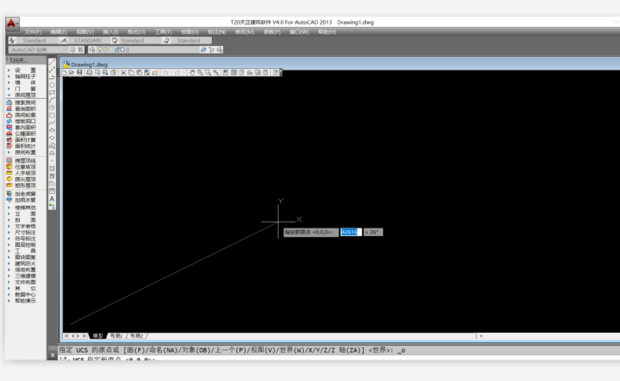Click the Print icon in toolbar
This screenshot has height=381, width=620.
click(90, 72)
